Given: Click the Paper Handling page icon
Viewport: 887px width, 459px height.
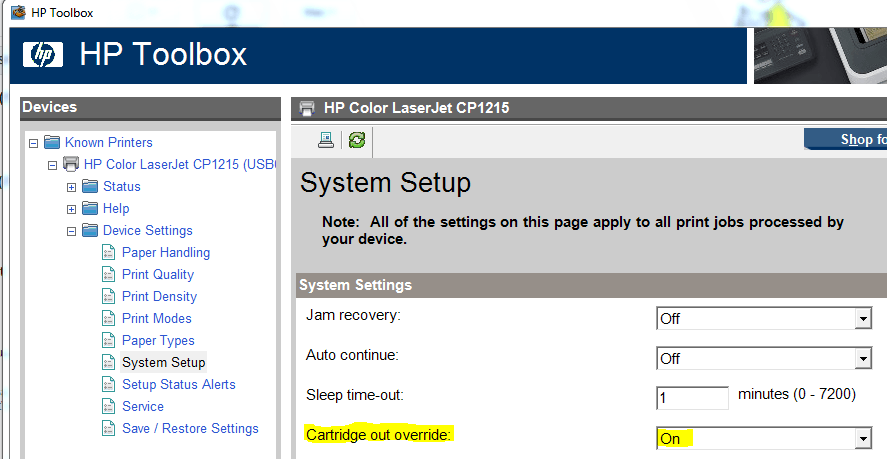Looking at the screenshot, I should pos(109,252).
